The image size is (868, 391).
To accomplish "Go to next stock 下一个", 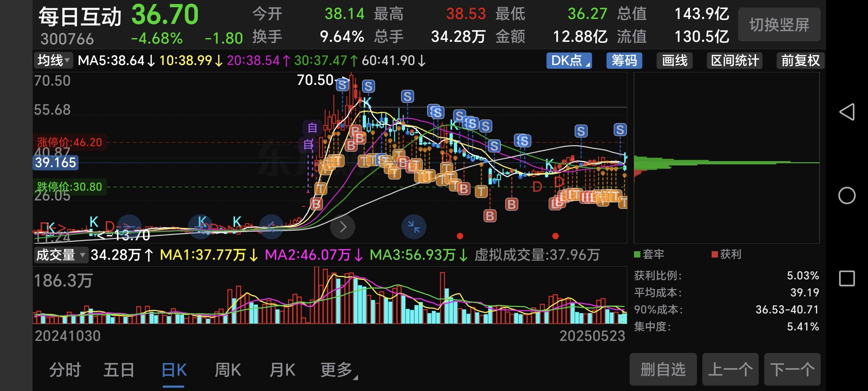I will pos(792,369).
